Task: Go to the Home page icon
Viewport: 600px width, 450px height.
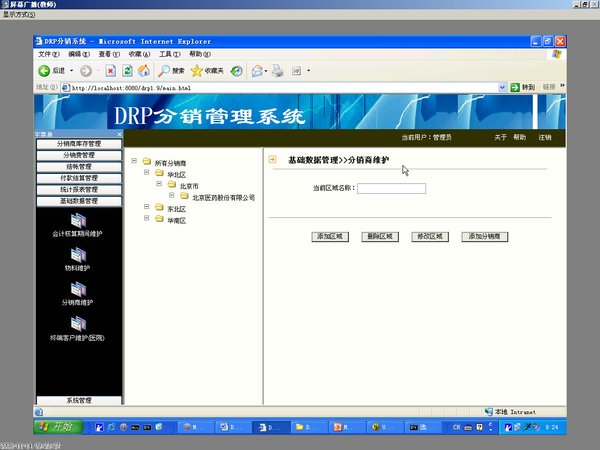Action: 144,71
